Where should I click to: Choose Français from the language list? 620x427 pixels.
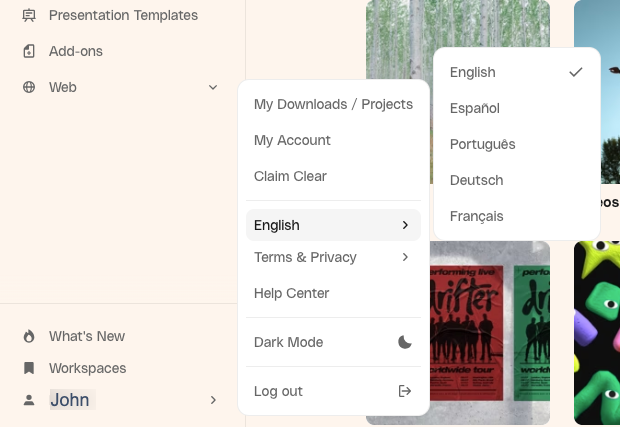(477, 216)
